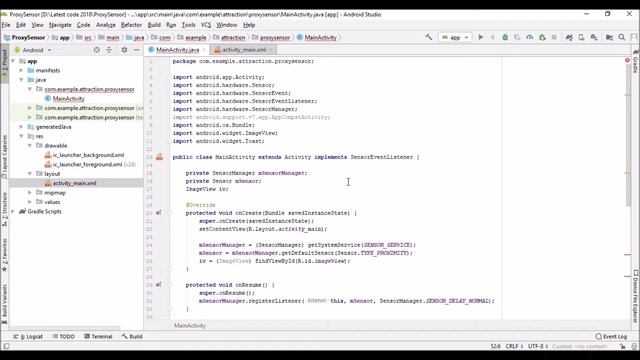
Task: Click the tool window toggle icon in the bottom-left corner
Action: point(6,347)
